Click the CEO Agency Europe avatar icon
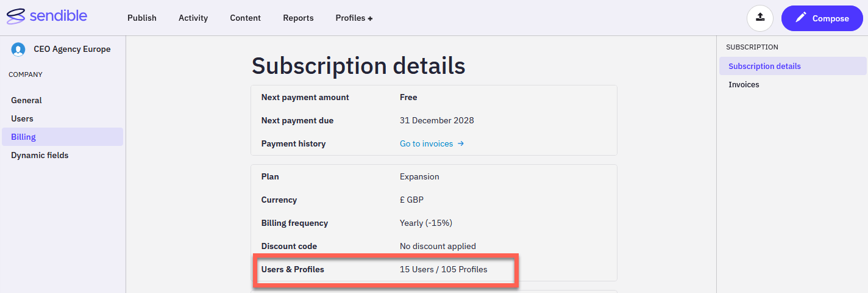Screen dimensions: 868x293 pyautogui.click(x=18, y=49)
